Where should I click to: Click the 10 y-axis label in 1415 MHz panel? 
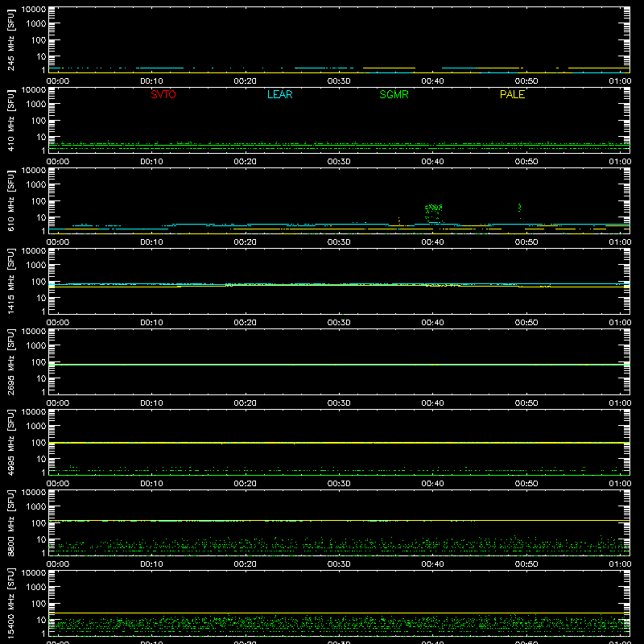point(41,298)
